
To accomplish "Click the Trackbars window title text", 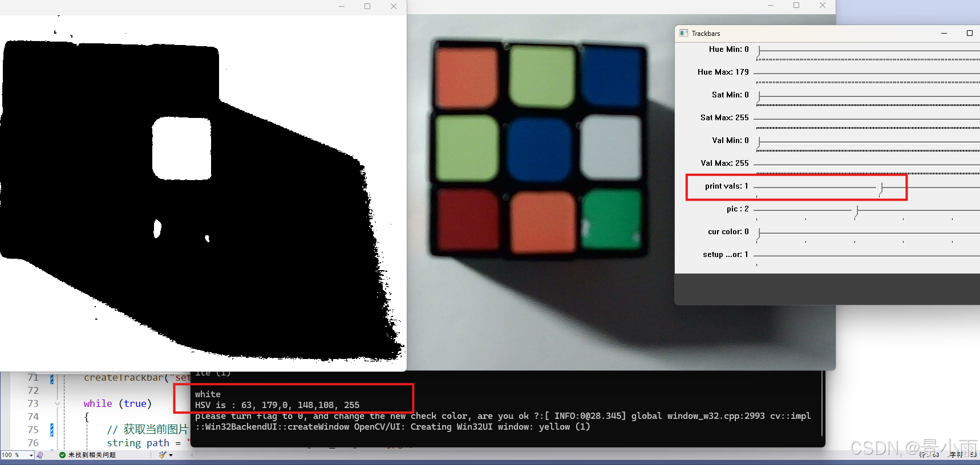I will pos(706,34).
